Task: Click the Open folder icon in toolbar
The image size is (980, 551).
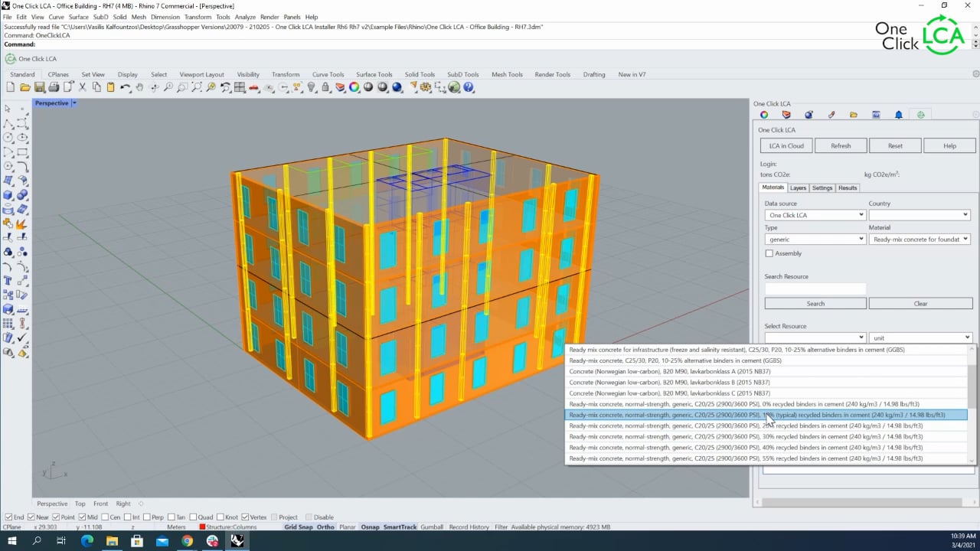Action: coord(25,88)
